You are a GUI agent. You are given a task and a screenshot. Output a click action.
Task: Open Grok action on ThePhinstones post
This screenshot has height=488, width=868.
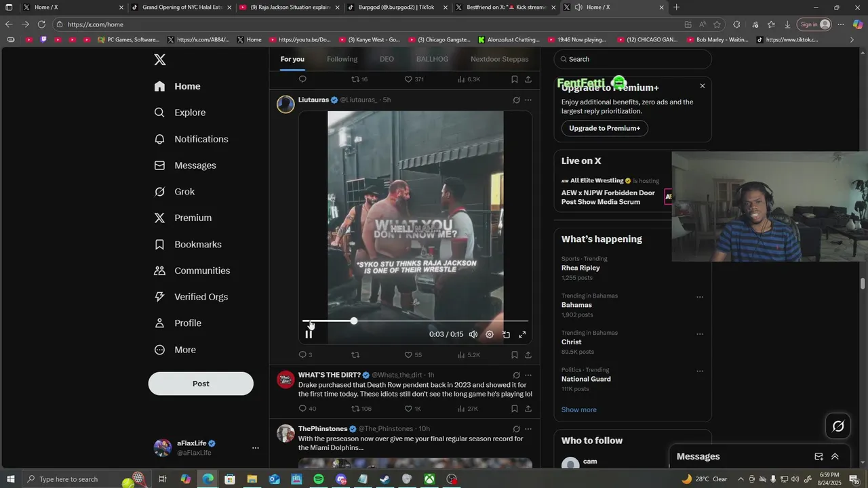(x=516, y=429)
